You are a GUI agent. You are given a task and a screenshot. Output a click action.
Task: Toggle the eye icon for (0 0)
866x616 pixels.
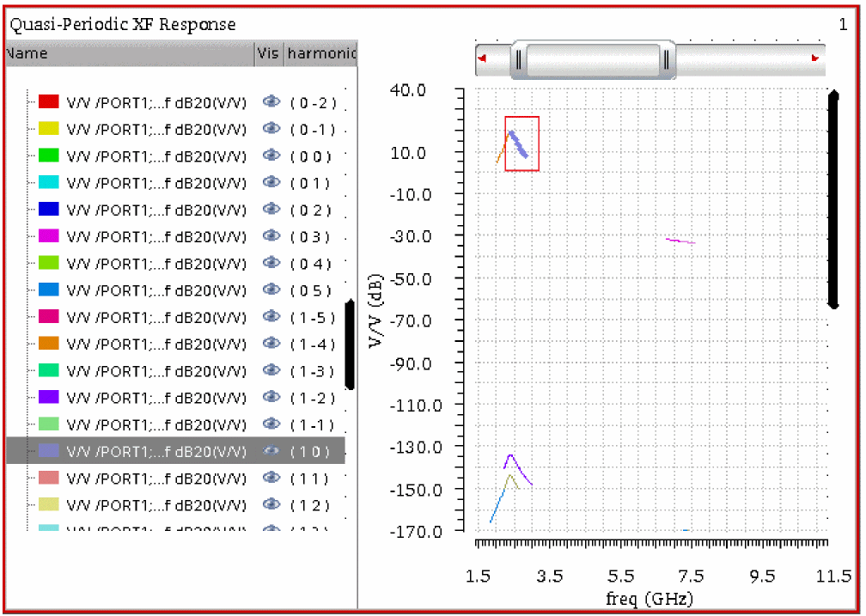pyautogui.click(x=271, y=156)
